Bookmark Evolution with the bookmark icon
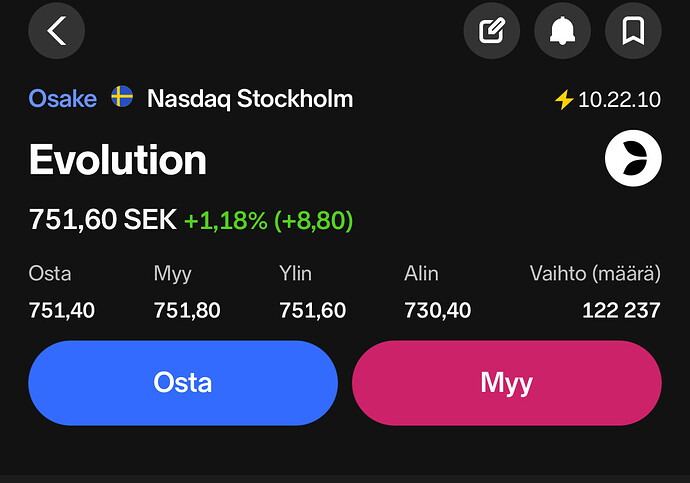The width and height of the screenshot is (690, 483). [633, 30]
